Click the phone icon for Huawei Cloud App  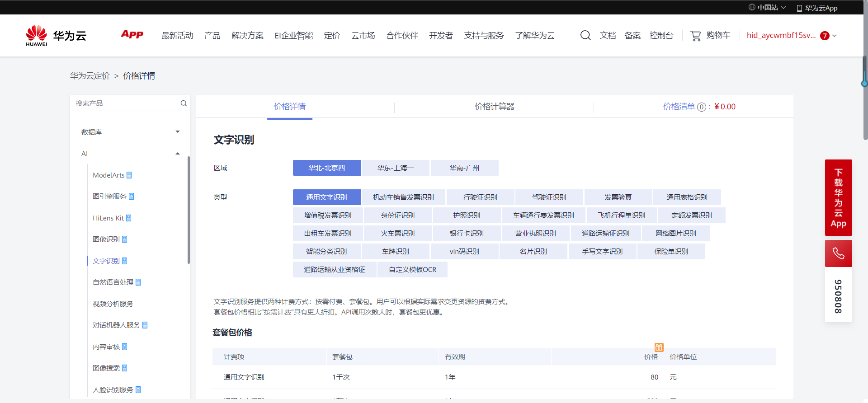point(799,8)
